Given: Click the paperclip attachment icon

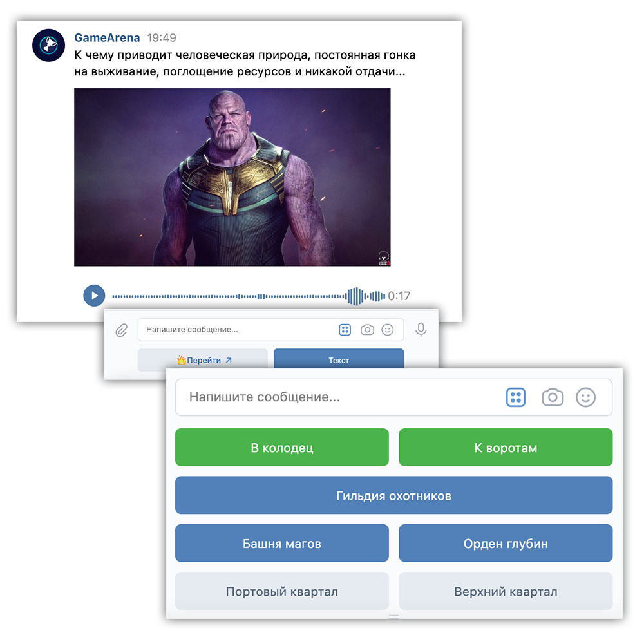Looking at the screenshot, I should 121,330.
